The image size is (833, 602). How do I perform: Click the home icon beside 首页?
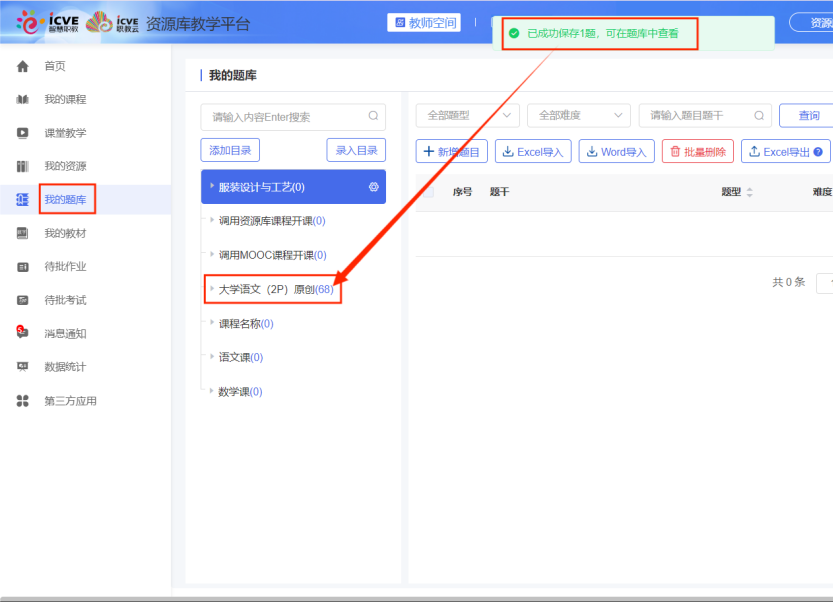click(22, 66)
